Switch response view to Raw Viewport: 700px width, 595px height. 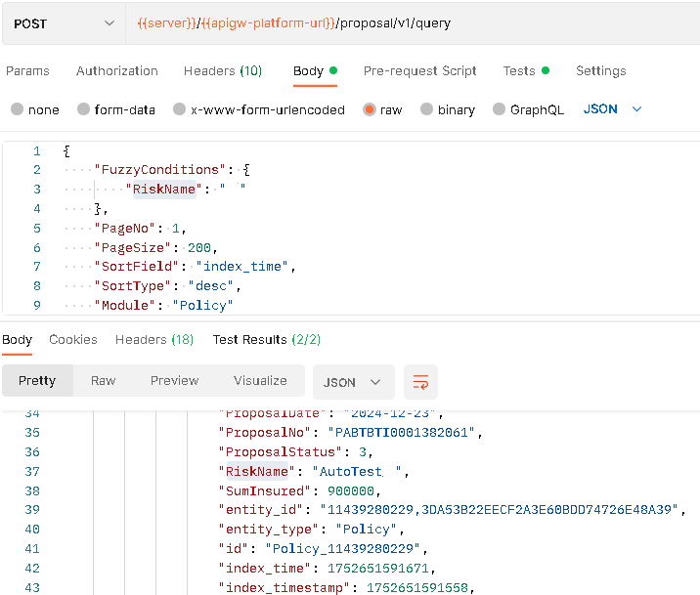(104, 381)
